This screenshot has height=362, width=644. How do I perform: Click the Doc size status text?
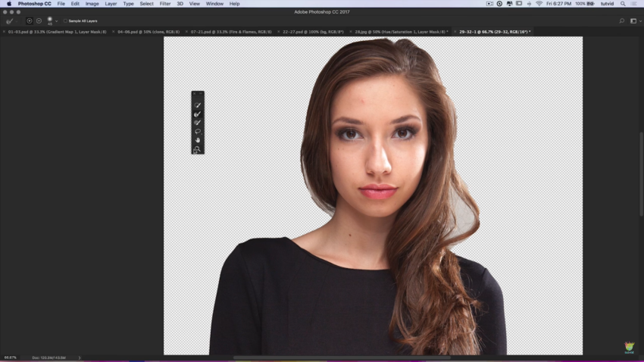(49, 358)
